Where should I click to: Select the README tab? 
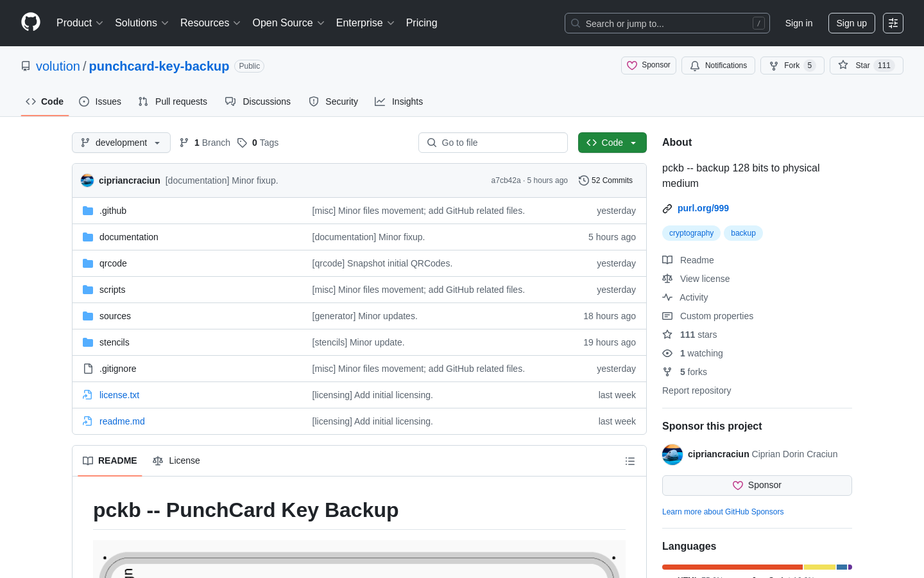pyautogui.click(x=110, y=460)
